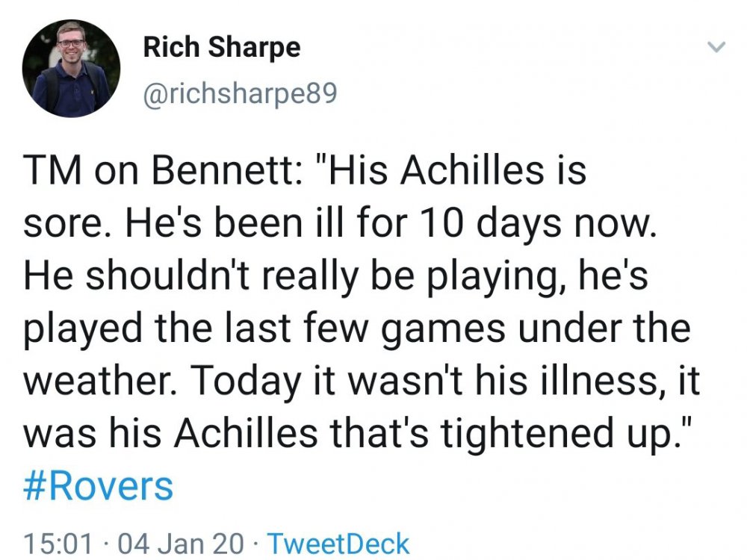Click the Rich Sharpe display name
Image resolution: width=747 pixels, height=560 pixels.
[x=221, y=48]
